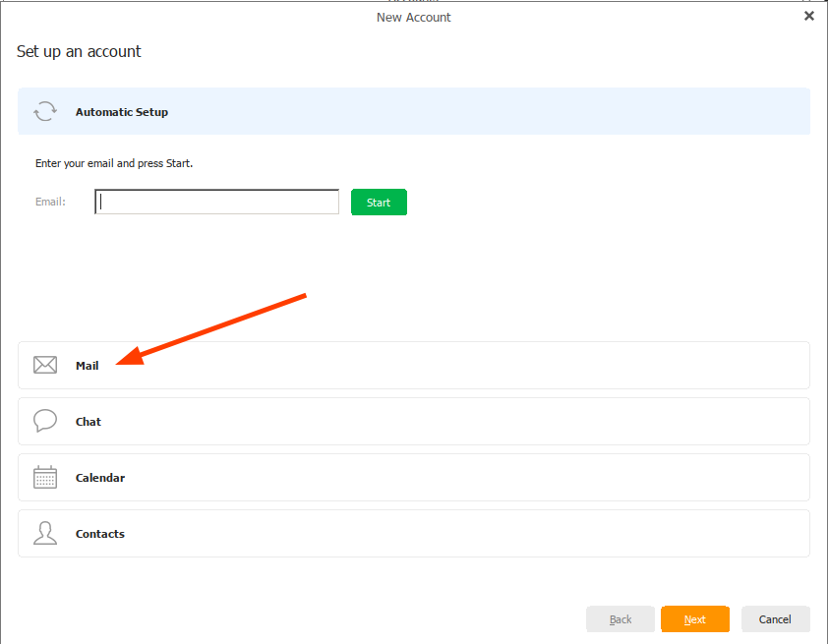Open the Chat account setup section
828x644 pixels.
[413, 422]
